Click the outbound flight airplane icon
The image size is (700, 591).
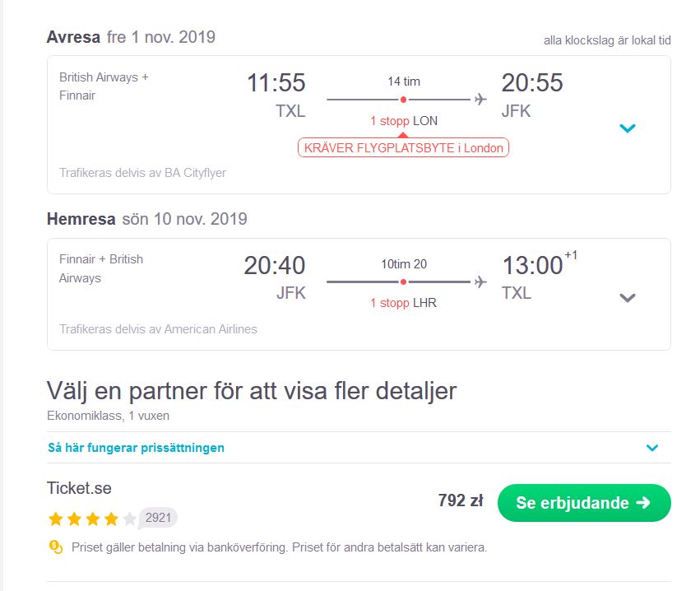click(x=480, y=99)
